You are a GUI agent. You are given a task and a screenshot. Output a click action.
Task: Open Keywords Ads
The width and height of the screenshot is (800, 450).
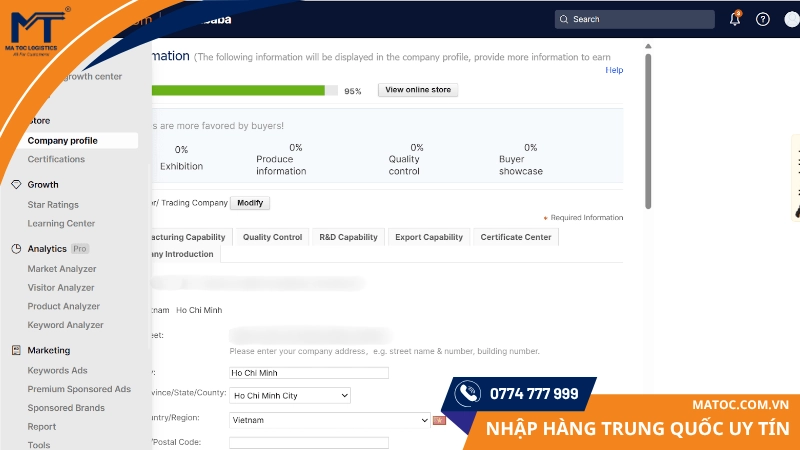coord(57,370)
